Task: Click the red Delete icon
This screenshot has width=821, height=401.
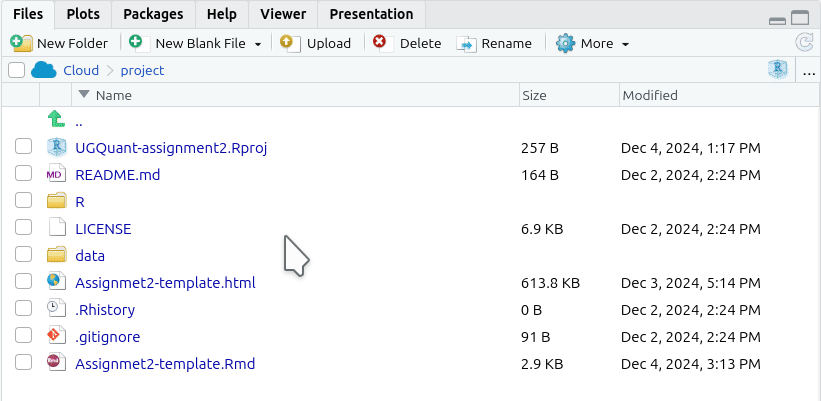Action: [x=383, y=43]
